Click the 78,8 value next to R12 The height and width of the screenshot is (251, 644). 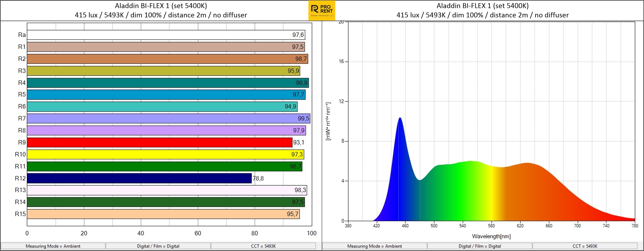tap(258, 178)
